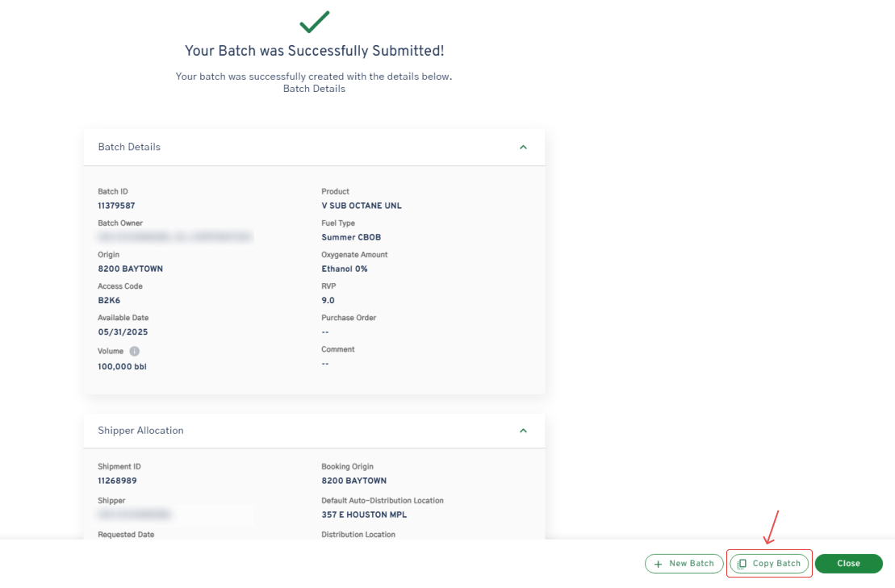Click the Access Code value B2K6
The image size is (895, 588).
[109, 301]
